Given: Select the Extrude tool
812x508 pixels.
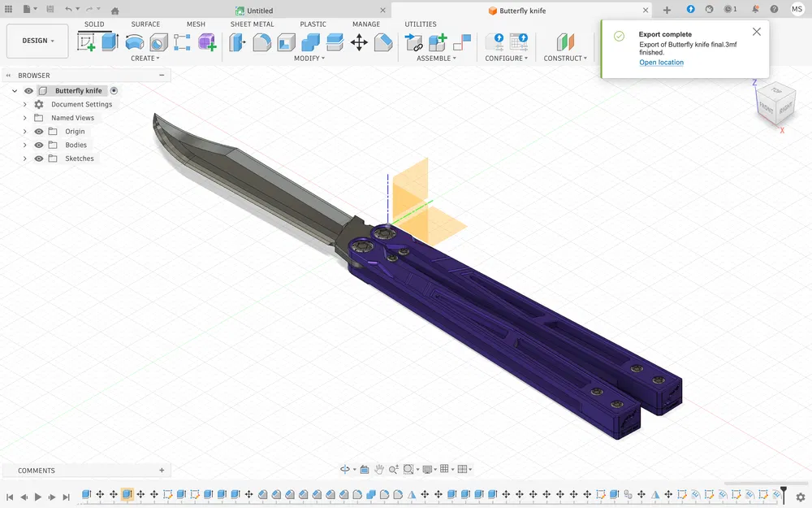Looking at the screenshot, I should pyautogui.click(x=107, y=41).
